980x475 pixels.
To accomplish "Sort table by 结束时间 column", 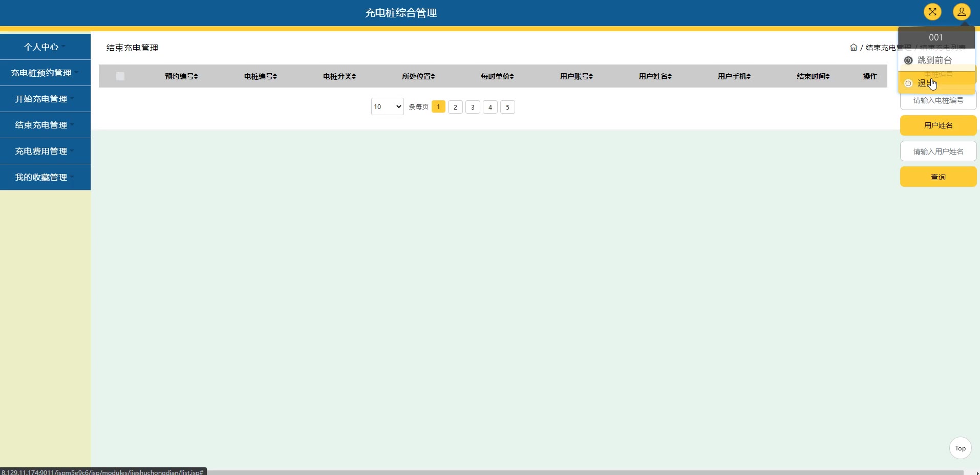I will click(813, 76).
